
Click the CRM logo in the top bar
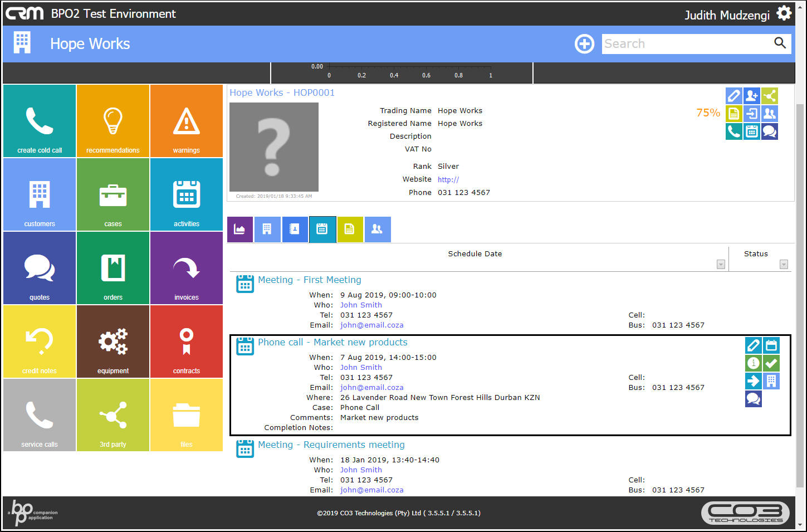click(x=25, y=13)
